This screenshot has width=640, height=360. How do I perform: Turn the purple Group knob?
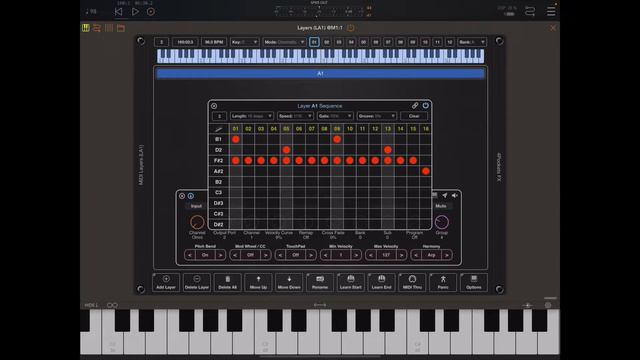(442, 222)
